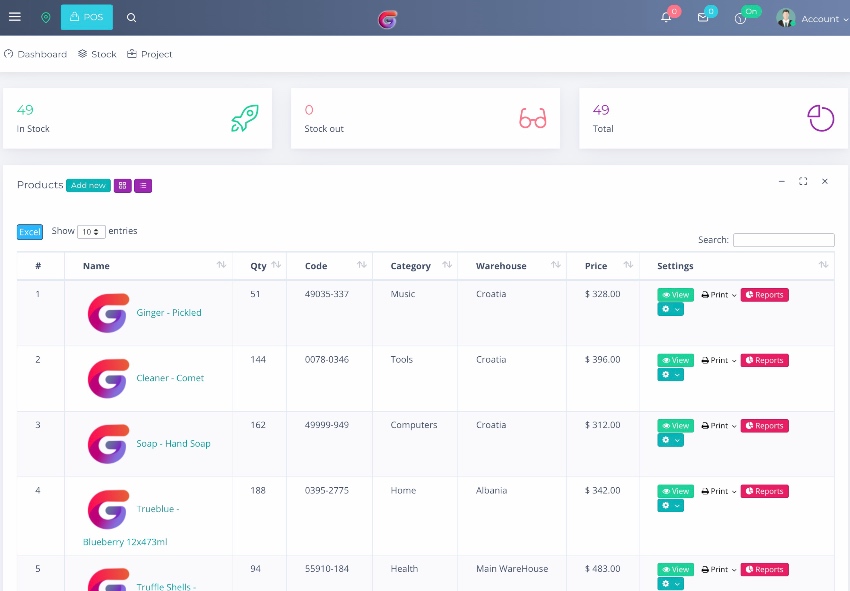Open gear settings dropdown for Trueblue Blueberry

point(671,506)
